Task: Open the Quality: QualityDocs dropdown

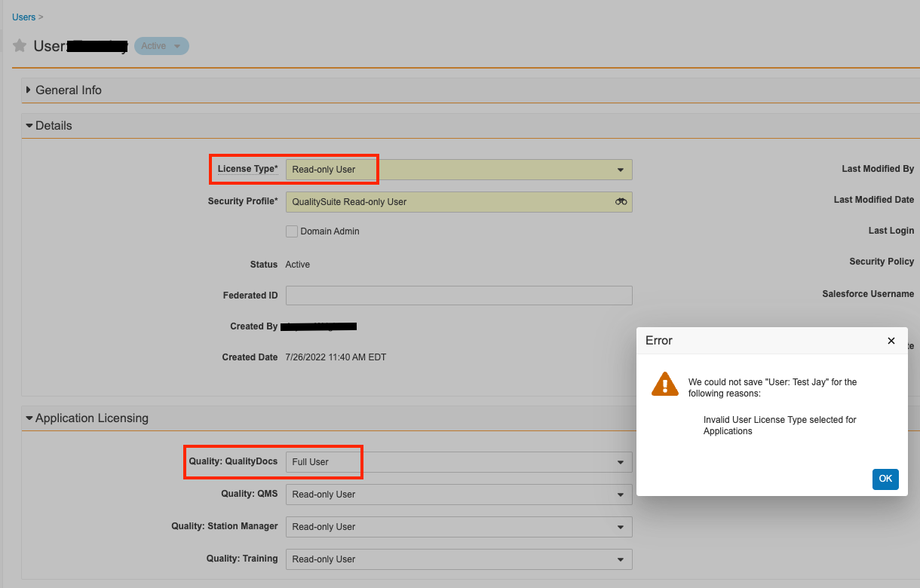Action: 458,462
